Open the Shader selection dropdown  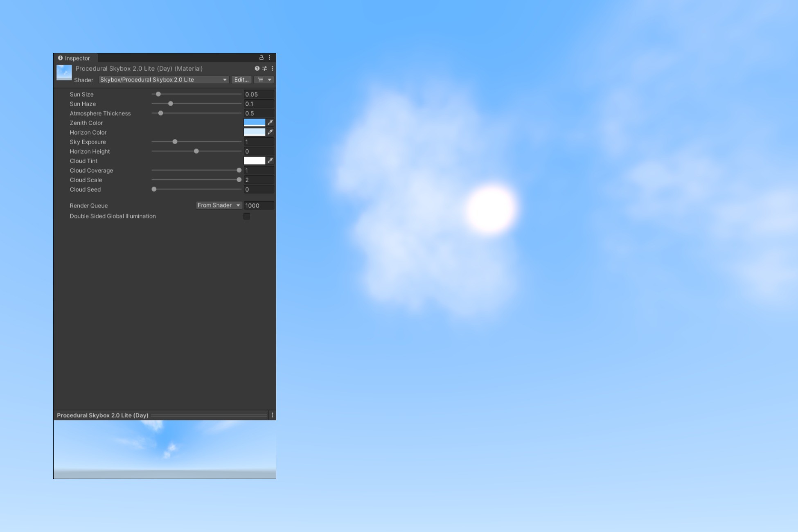click(x=164, y=80)
